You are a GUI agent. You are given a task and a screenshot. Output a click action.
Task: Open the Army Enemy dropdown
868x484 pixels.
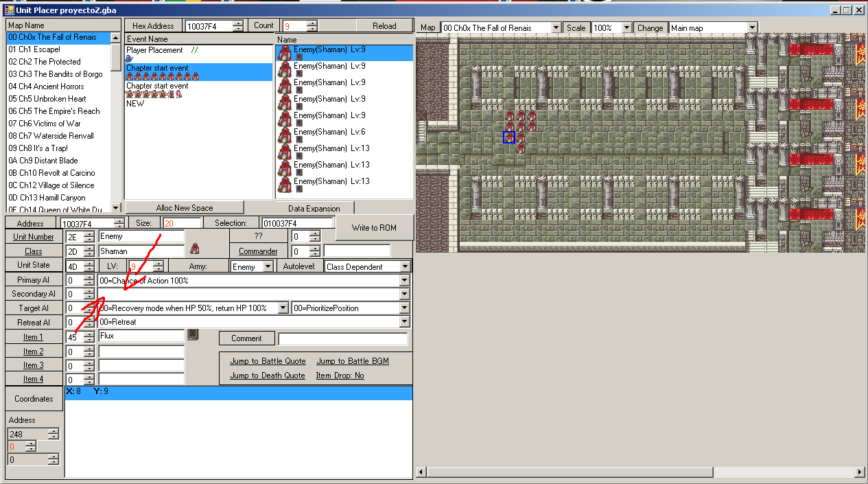(268, 266)
